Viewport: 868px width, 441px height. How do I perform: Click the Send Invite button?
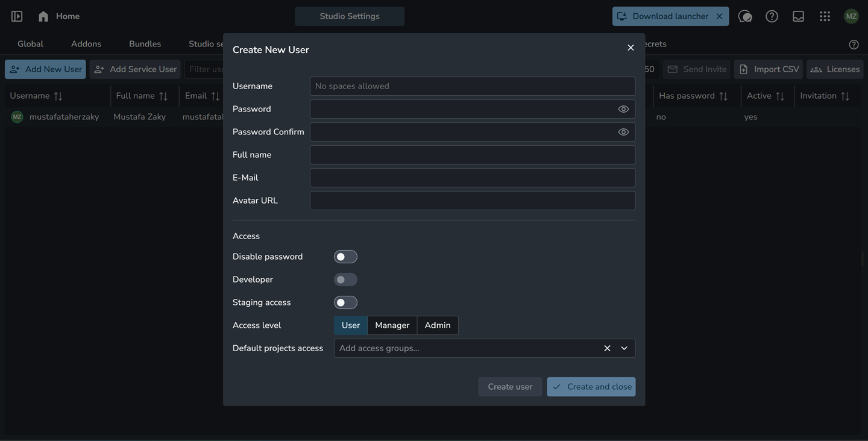[x=697, y=69]
